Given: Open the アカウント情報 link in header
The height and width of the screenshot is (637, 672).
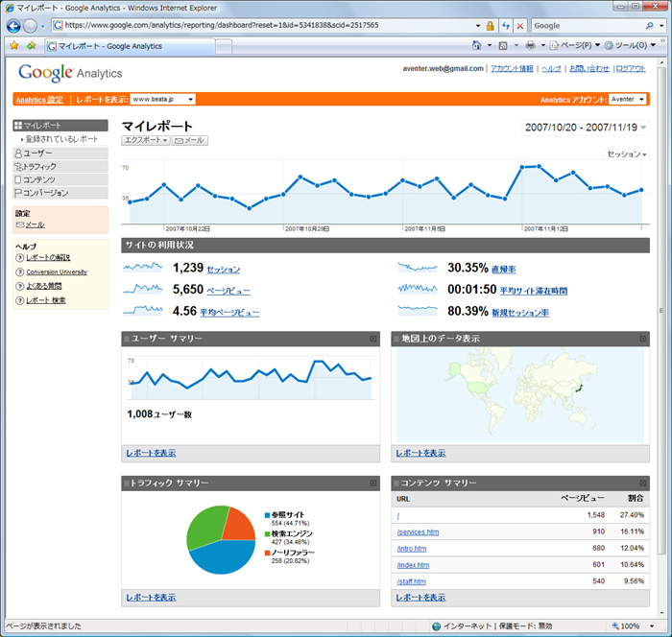Looking at the screenshot, I should (x=512, y=68).
